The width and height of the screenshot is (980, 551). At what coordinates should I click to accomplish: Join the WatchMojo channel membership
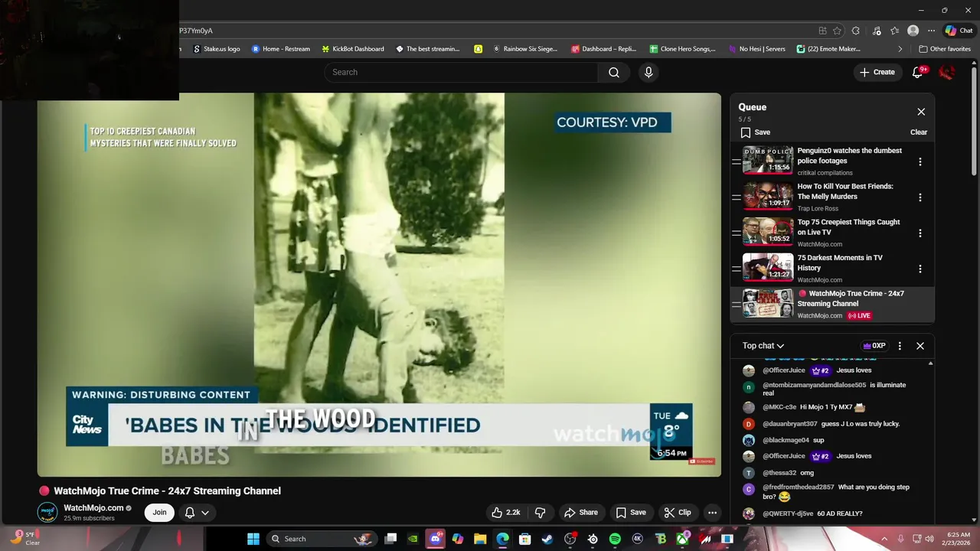click(x=159, y=513)
